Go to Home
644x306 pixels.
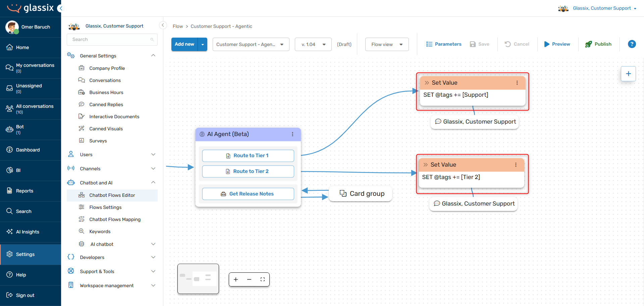click(31, 47)
